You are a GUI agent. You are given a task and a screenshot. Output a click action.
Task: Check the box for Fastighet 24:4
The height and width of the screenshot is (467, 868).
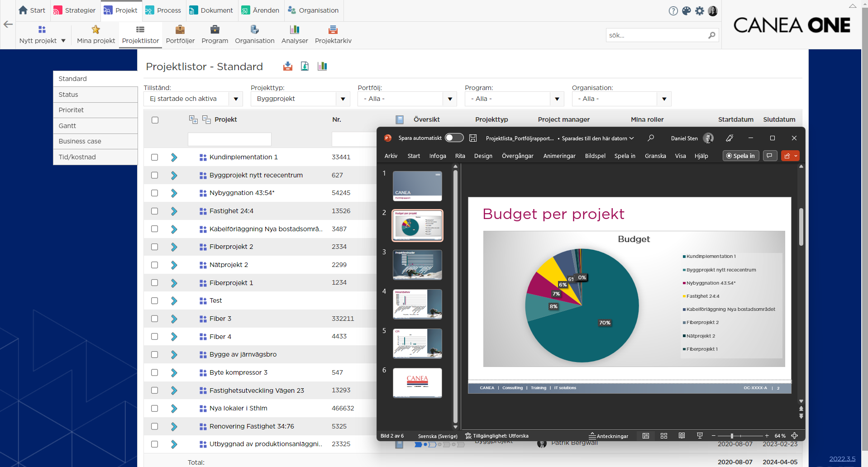tap(155, 211)
